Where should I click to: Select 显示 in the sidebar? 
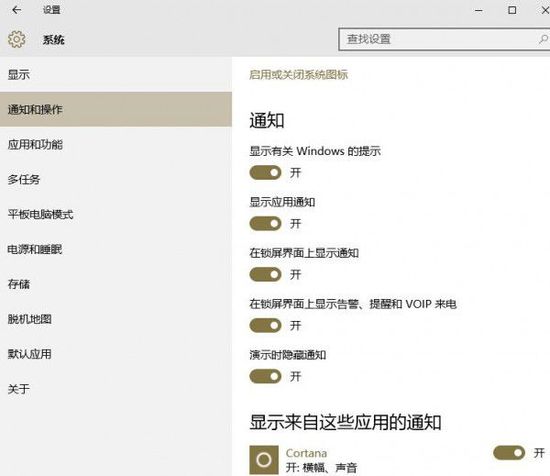click(116, 74)
